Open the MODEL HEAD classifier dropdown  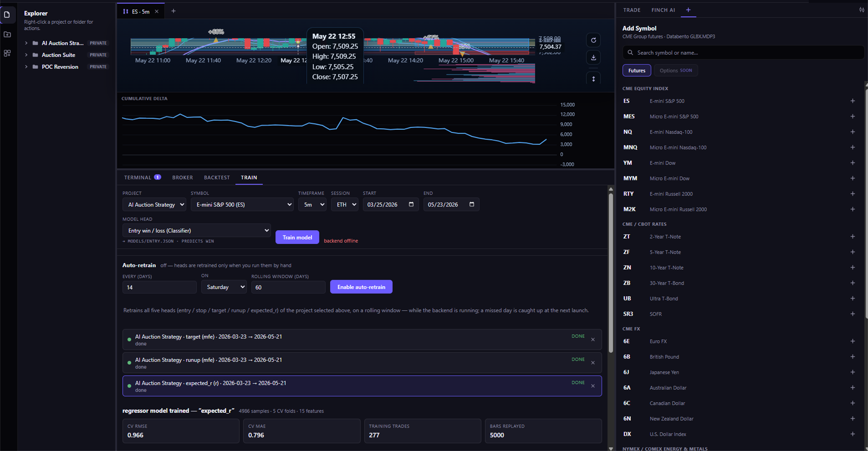click(x=197, y=231)
